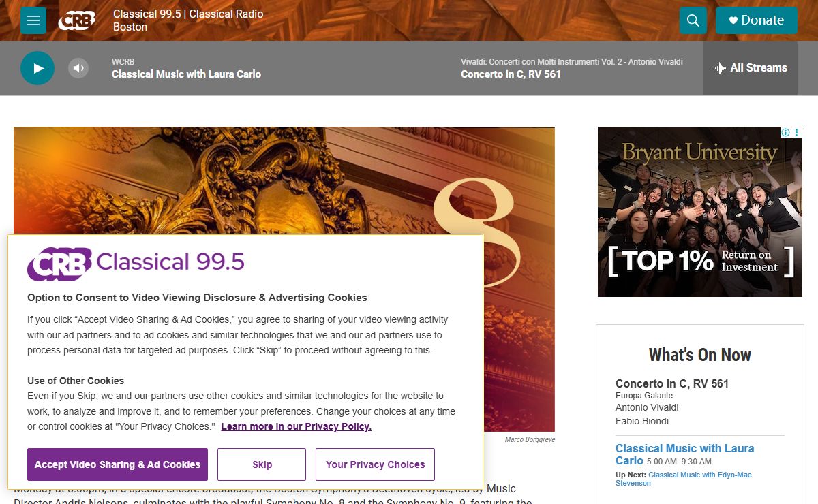Click the What's On Now heading
The width and height of the screenshot is (818, 504).
(700, 355)
